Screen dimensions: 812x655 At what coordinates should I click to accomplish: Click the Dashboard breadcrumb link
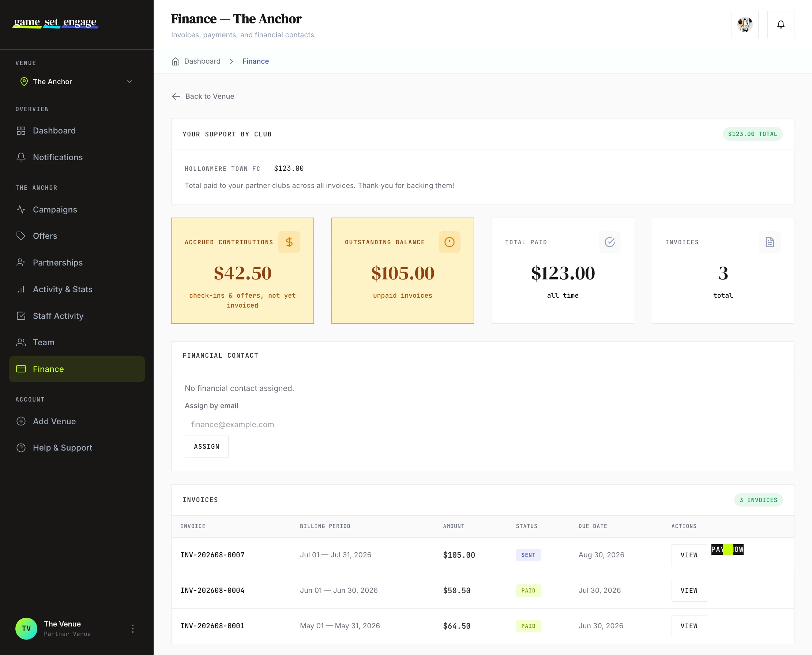pos(202,61)
